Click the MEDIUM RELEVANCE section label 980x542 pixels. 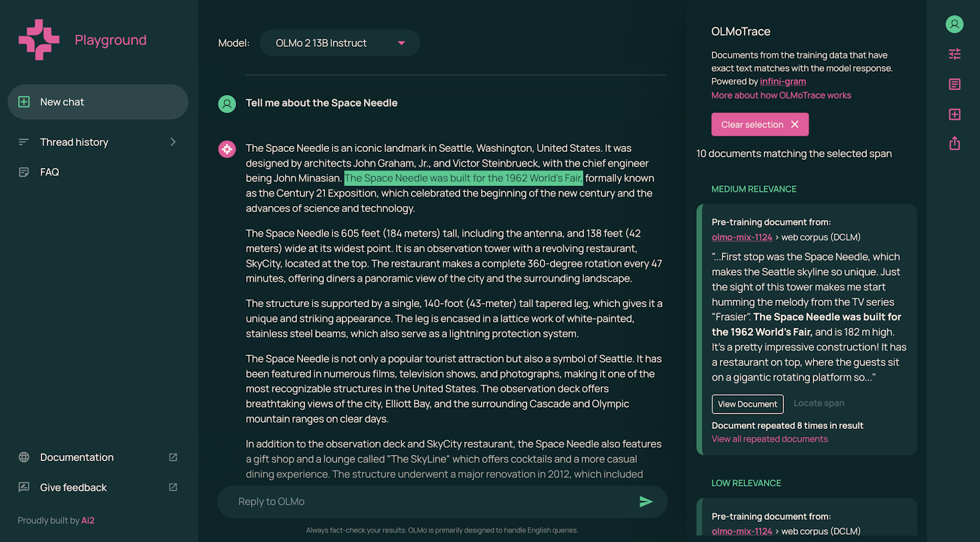tap(754, 189)
